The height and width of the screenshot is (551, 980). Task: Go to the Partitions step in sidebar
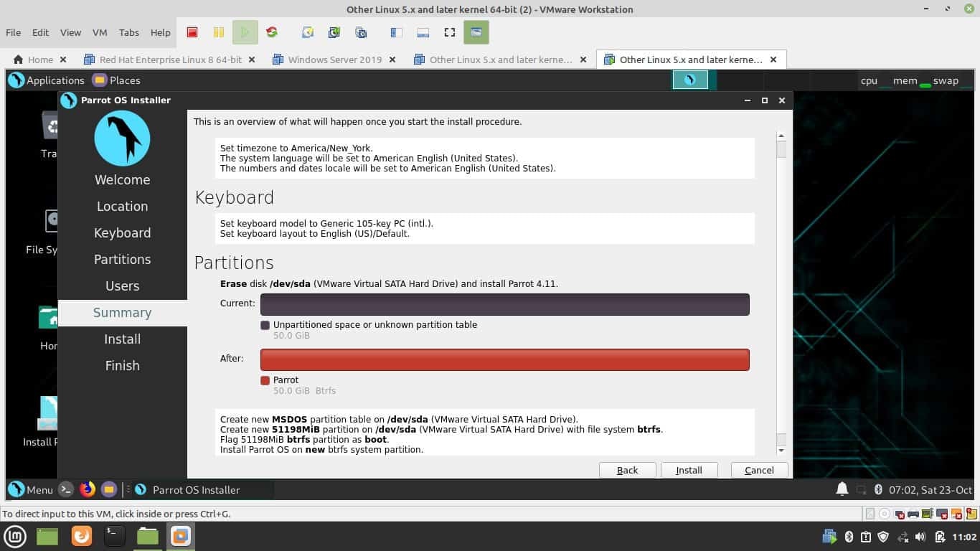point(123,259)
